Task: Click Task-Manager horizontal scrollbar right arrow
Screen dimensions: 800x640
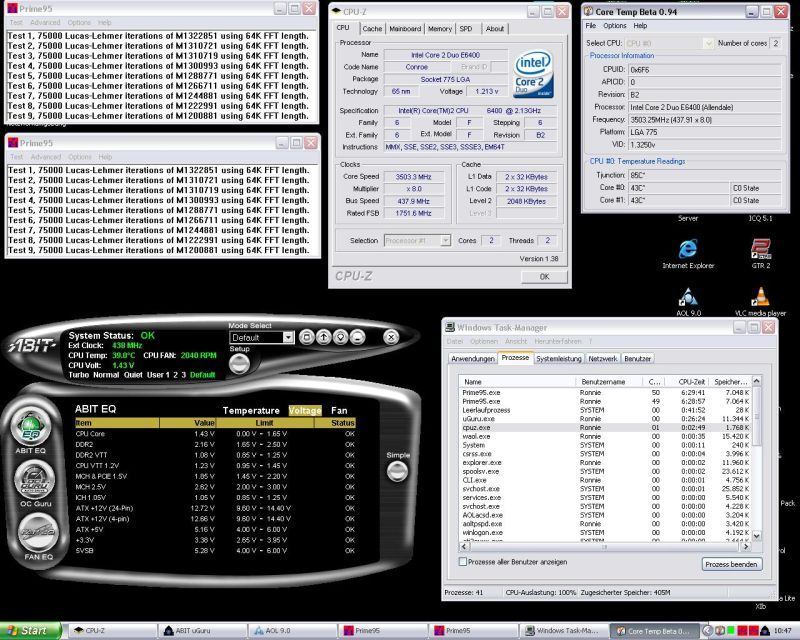Action: click(746, 547)
